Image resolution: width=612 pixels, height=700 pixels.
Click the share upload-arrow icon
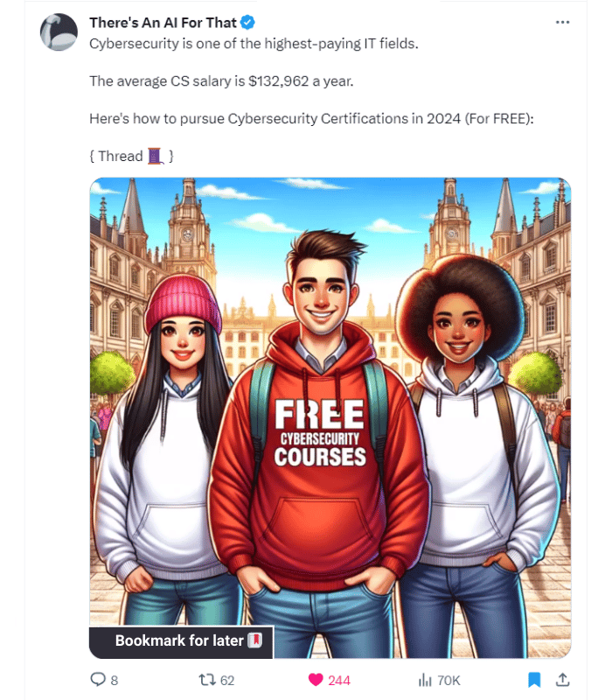[x=562, y=680]
